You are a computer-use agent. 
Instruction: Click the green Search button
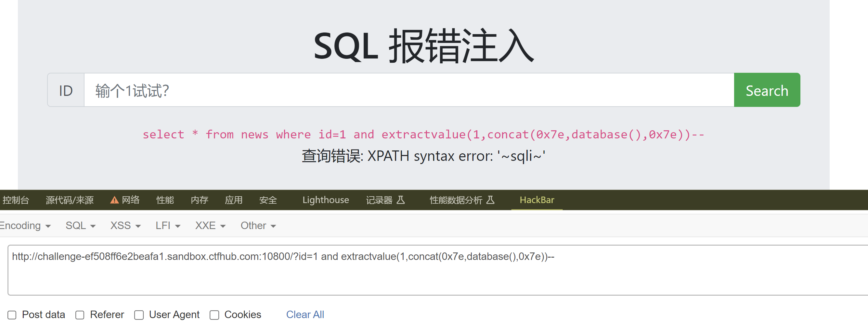click(767, 90)
